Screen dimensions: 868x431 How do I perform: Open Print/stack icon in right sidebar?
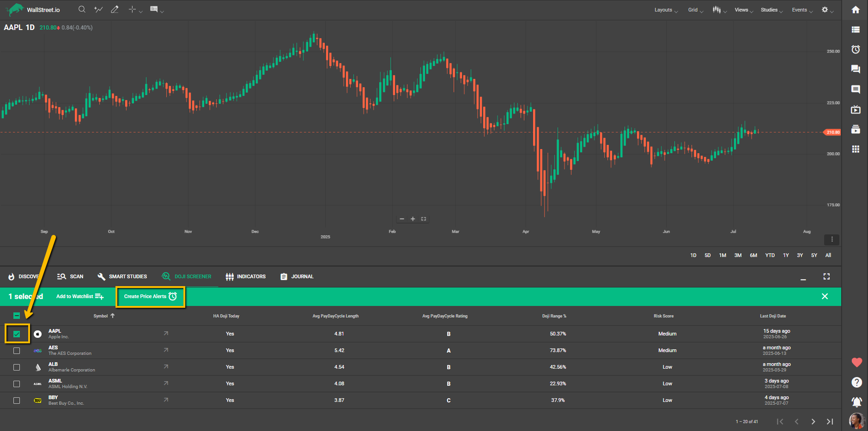coord(856,129)
